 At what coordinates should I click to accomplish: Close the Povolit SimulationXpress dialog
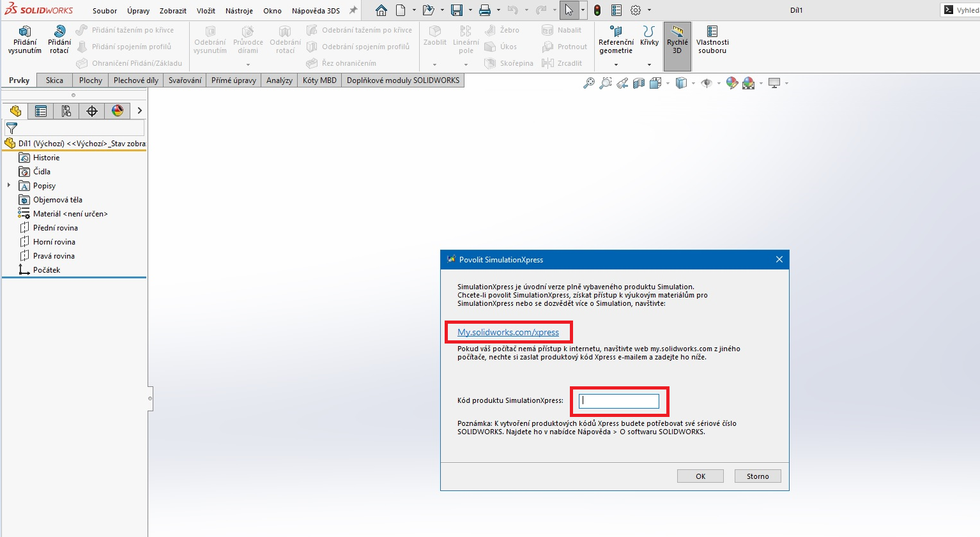tap(779, 259)
